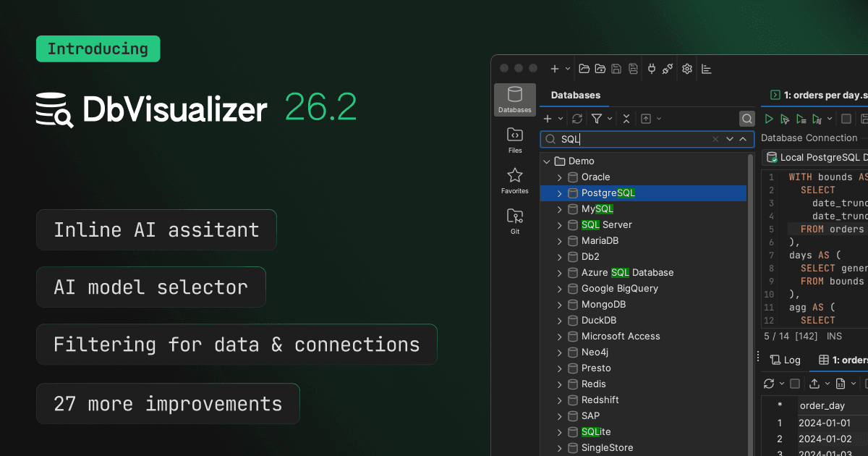Expand the Oracle connection node

pos(559,177)
